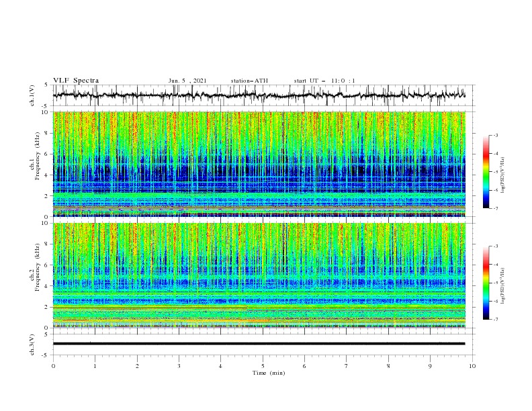Click the 6 kHz tick on ch.2 frequency axis
The height and width of the screenshot is (411, 532).
coord(47,265)
